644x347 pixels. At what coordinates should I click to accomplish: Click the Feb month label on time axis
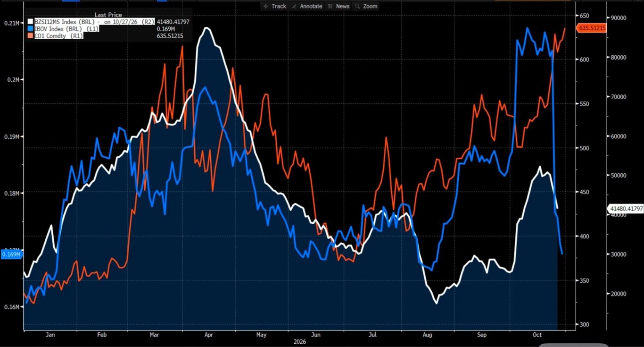click(102, 335)
